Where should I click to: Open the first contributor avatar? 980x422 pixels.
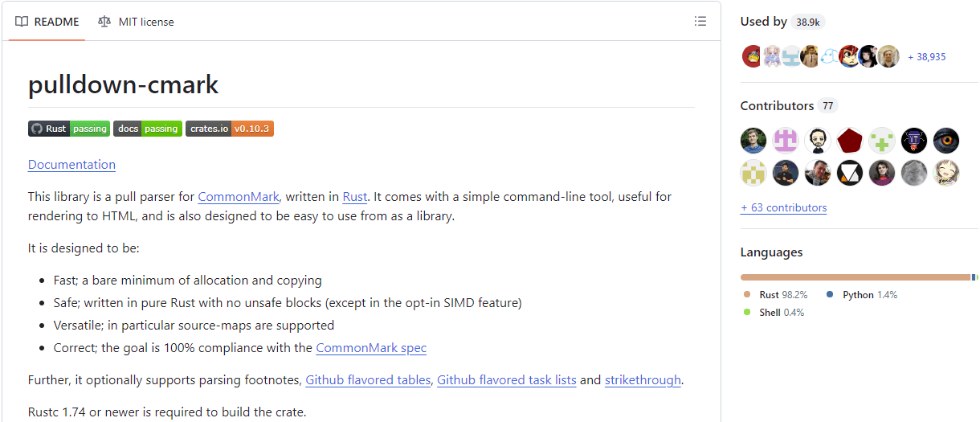[753, 141]
